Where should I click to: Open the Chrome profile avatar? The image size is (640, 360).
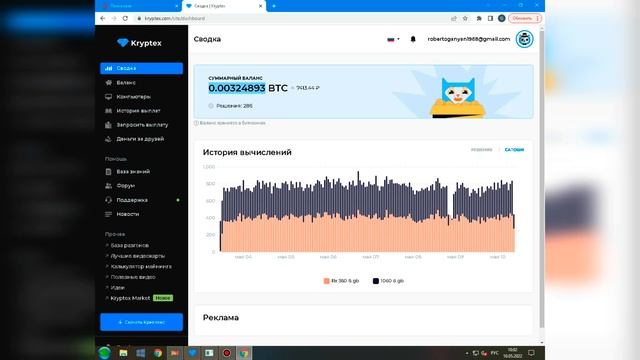point(502,18)
